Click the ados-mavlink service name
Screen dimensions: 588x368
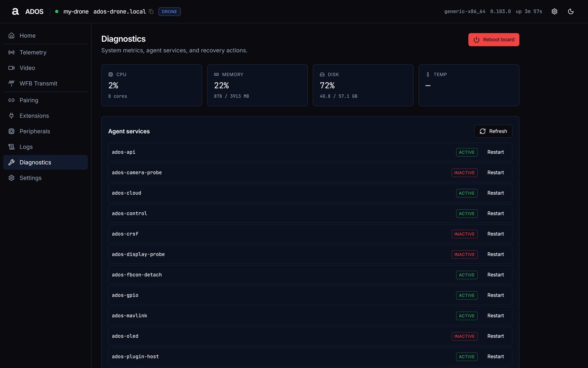coord(129,316)
